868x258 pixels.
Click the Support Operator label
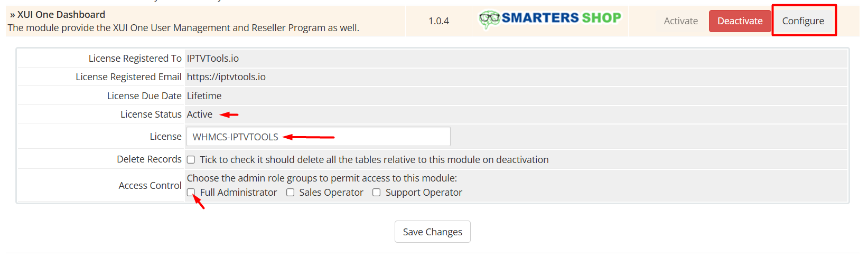click(x=424, y=193)
